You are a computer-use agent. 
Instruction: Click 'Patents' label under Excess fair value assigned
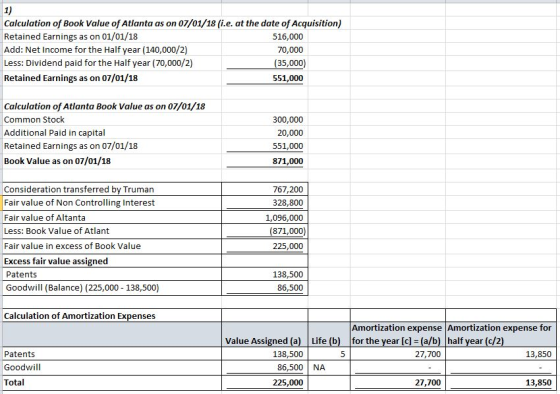pyautogui.click(x=21, y=274)
